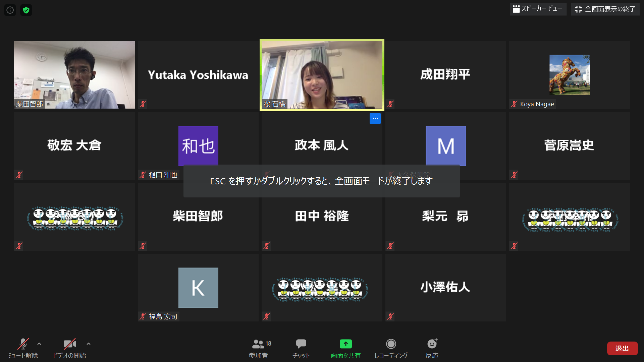This screenshot has height=362, width=644.
Task: Select Yutaka Yoshikawa's participant tile
Action: [x=198, y=75]
